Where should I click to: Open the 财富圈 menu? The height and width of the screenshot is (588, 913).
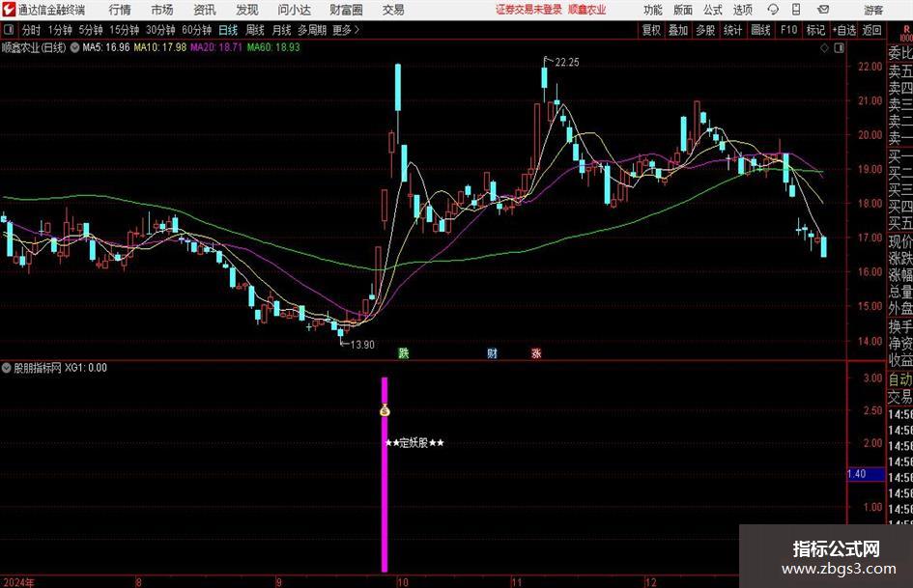coord(346,10)
